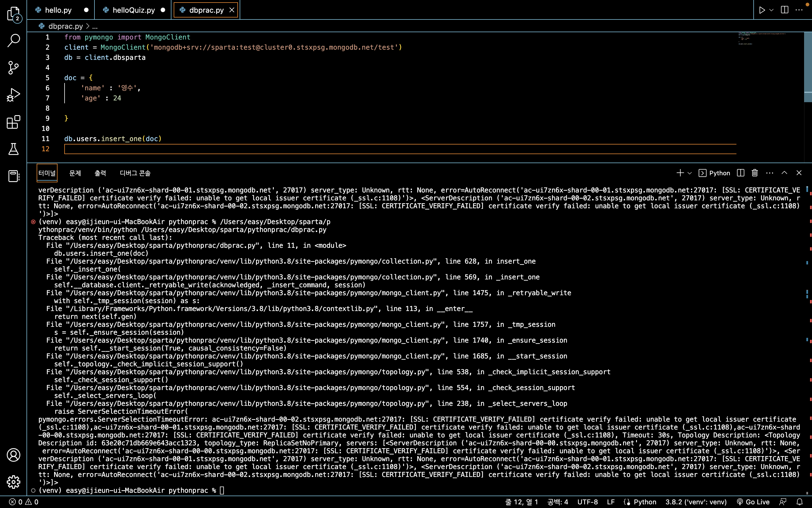Click the line and column status 줄 12, 열 1
Screen dimensions: 812x508
[521, 502]
